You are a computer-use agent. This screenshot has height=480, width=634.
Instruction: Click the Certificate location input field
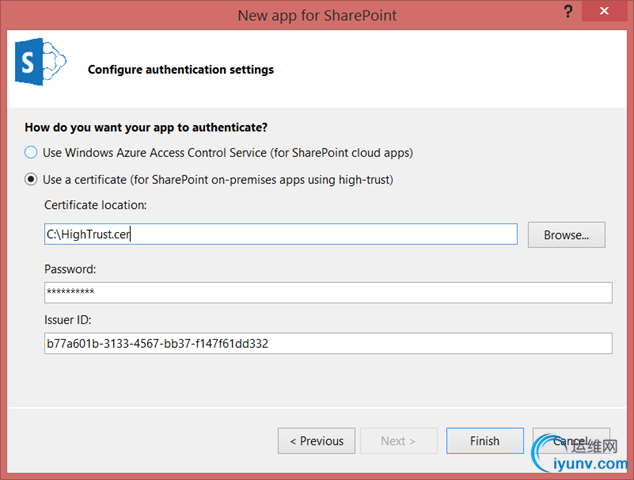coord(281,234)
